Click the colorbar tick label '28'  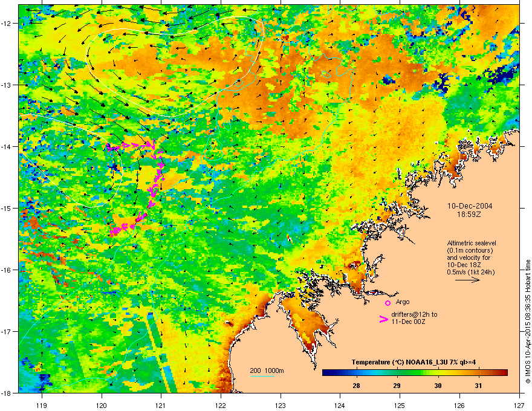[x=356, y=386]
